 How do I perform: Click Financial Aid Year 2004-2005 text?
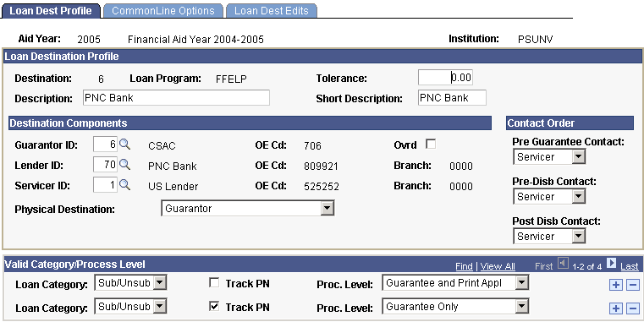point(195,40)
